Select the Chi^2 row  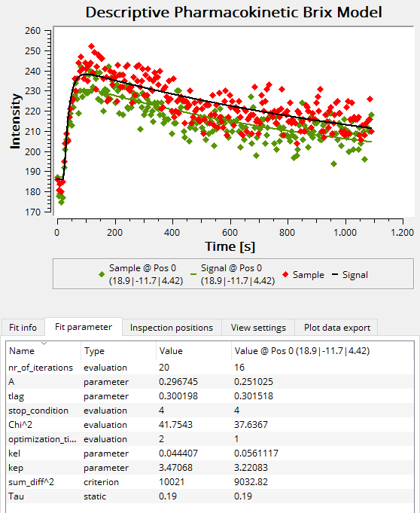[x=210, y=425]
